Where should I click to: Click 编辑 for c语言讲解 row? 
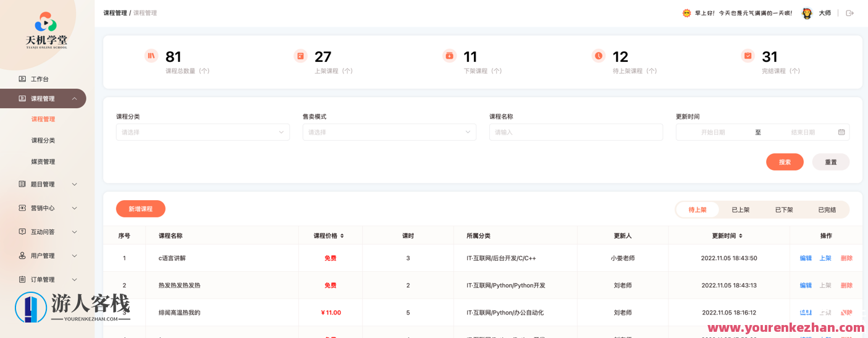pyautogui.click(x=806, y=258)
